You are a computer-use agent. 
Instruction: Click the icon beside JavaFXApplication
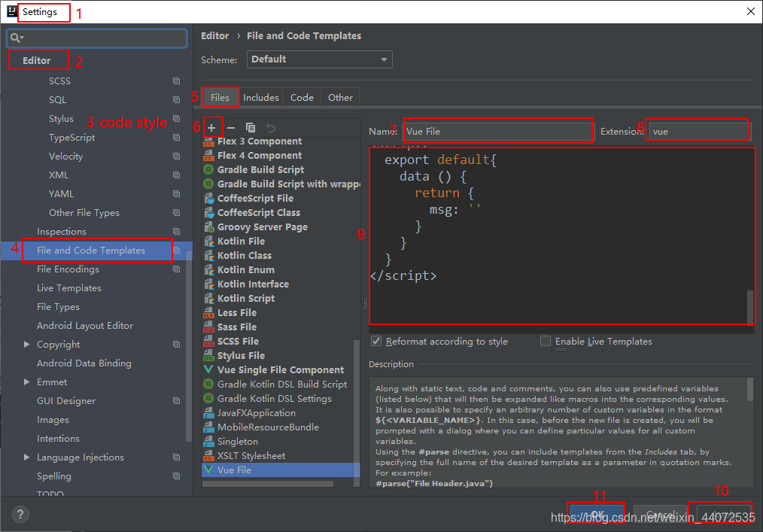point(208,413)
